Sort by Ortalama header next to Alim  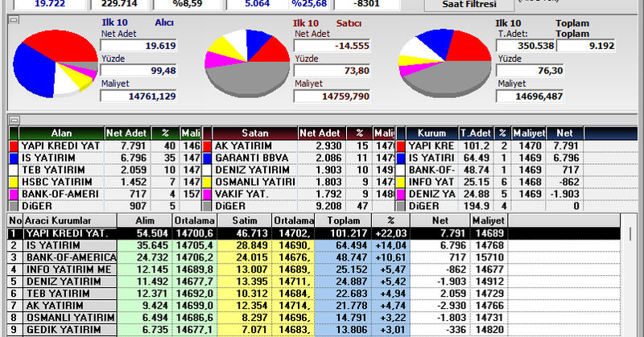coord(194,220)
